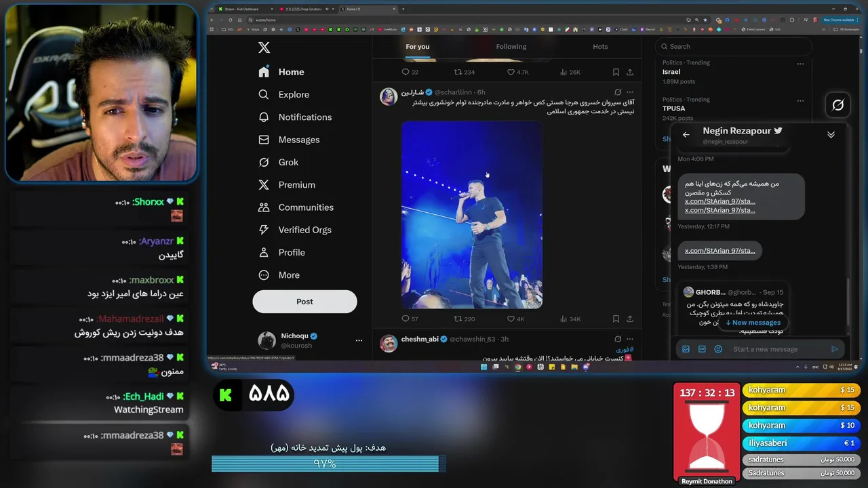Image resolution: width=868 pixels, height=488 pixels.
Task: Attach media in message composer
Action: coord(686,349)
